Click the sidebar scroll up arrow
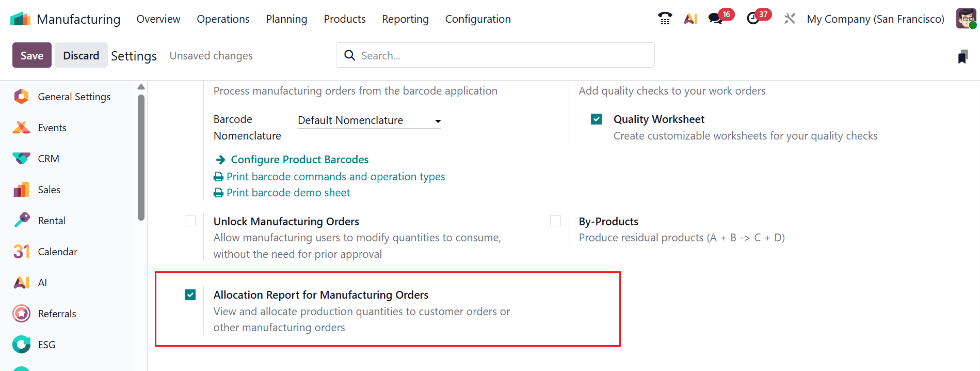The height and width of the screenshot is (371, 980). coord(141,87)
